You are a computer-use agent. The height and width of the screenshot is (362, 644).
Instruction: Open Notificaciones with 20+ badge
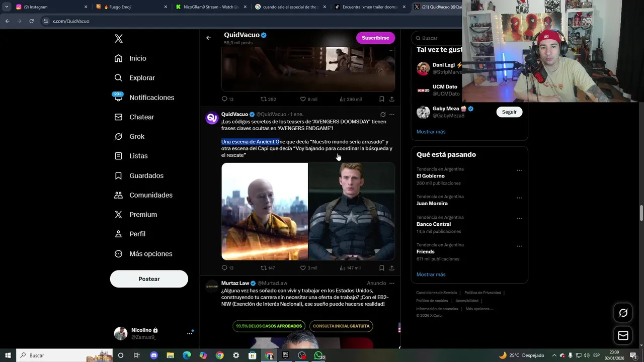pos(144,98)
